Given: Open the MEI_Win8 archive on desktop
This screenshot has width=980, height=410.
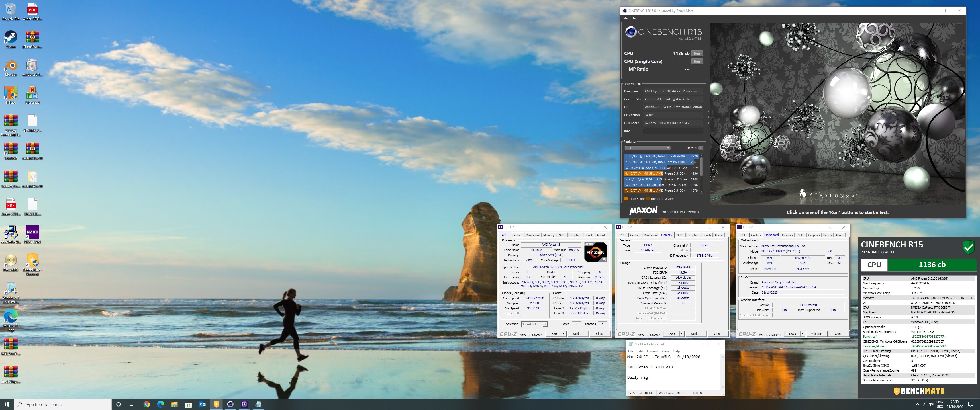Looking at the screenshot, I should (x=11, y=347).
